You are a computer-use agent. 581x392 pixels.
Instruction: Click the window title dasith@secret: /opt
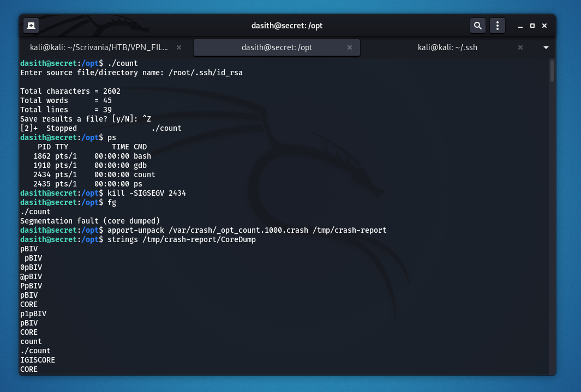[287, 26]
